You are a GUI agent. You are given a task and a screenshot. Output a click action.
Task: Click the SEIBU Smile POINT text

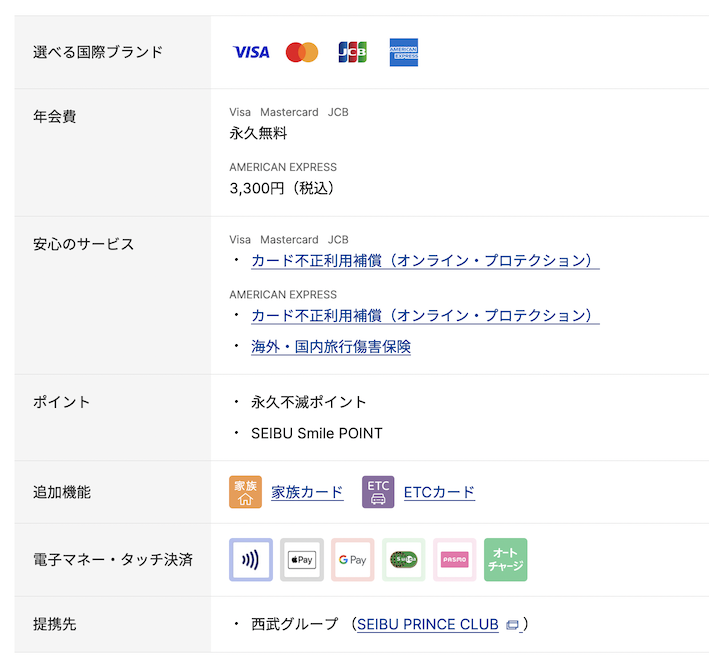click(x=317, y=433)
